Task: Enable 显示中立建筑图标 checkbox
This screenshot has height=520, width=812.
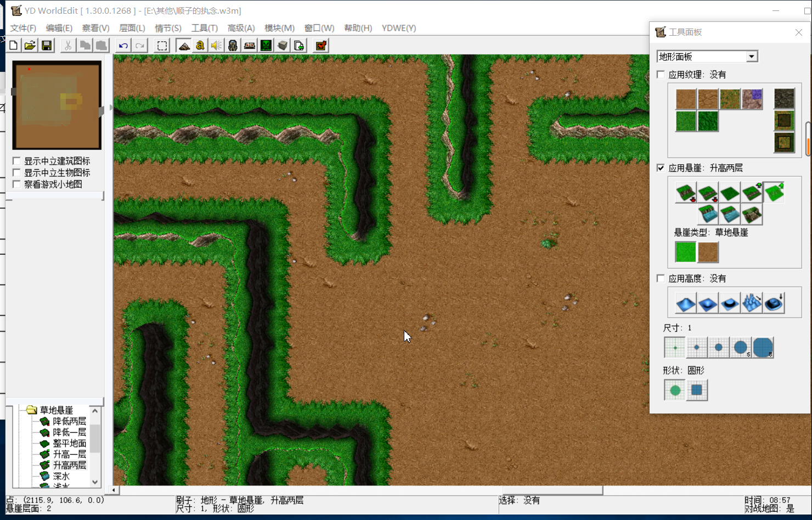Action: [16, 161]
